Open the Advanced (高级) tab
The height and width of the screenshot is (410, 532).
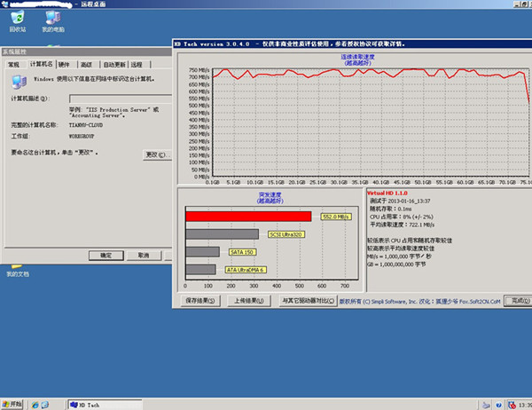pos(87,65)
